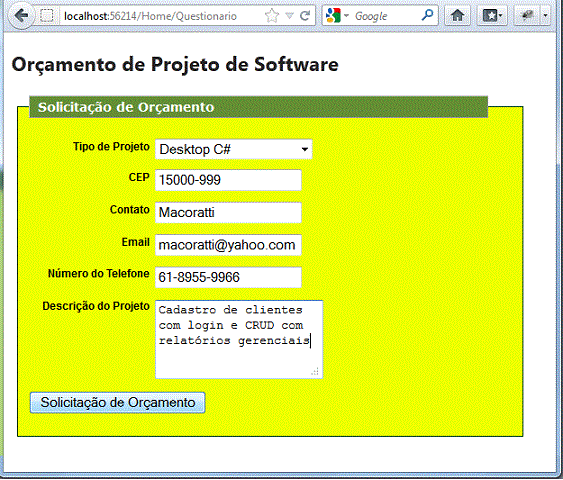Go back with the browser back arrow

pyautogui.click(x=22, y=15)
